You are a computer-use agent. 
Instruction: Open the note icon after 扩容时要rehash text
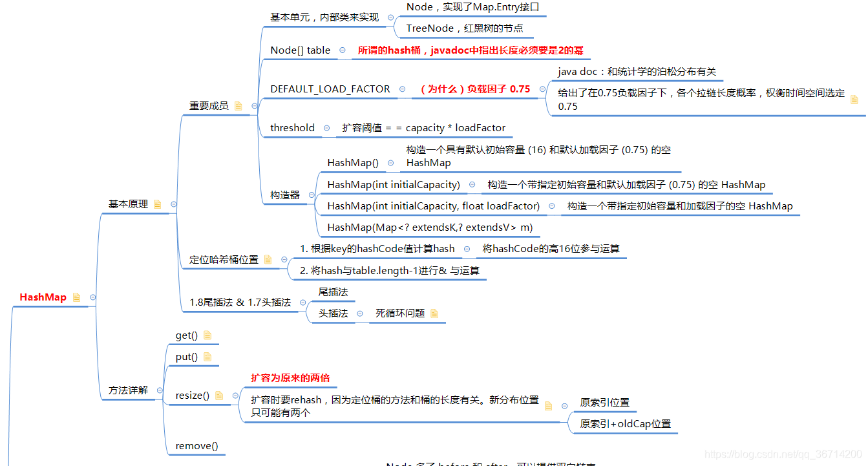[549, 406]
